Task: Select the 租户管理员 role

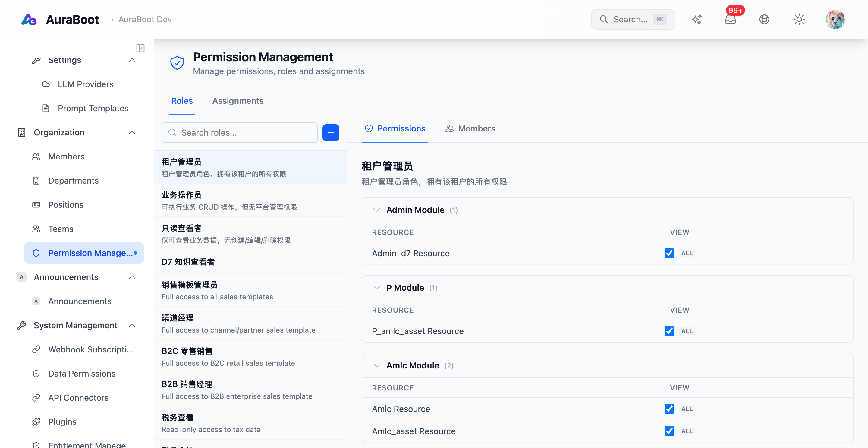Action: pyautogui.click(x=250, y=168)
